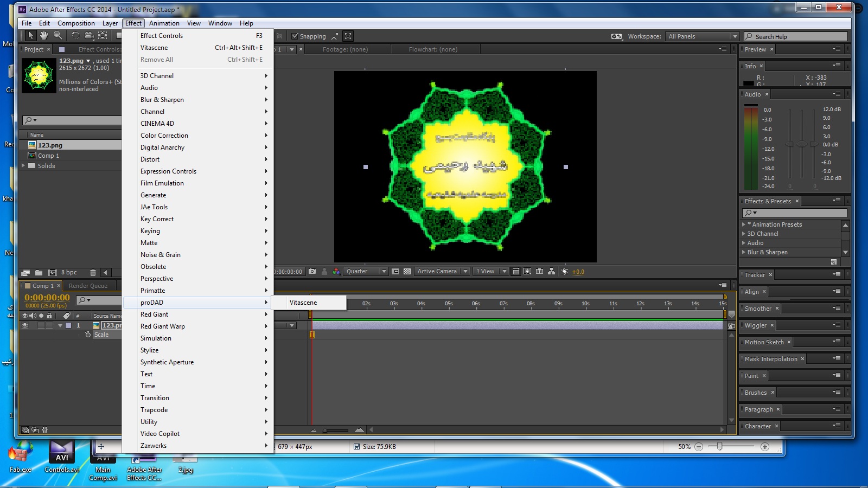The width and height of the screenshot is (868, 488).
Task: Click the exposure value +0.0
Action: pos(578,272)
